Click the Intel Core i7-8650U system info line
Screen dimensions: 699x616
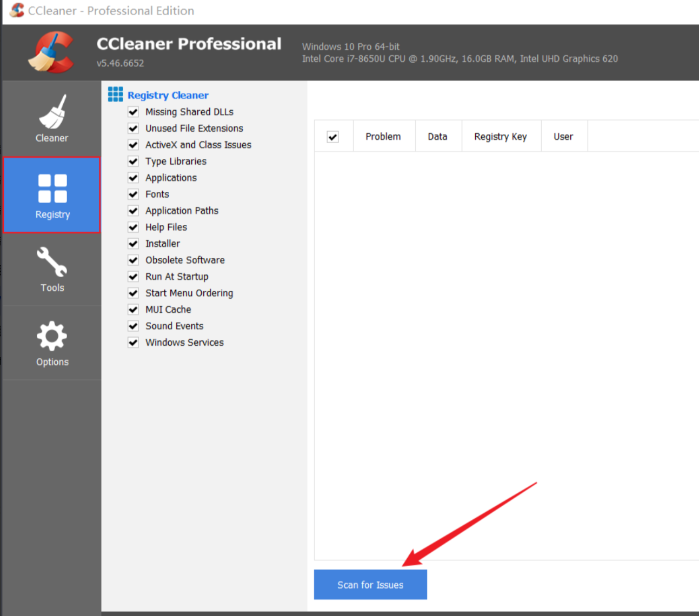click(x=460, y=59)
